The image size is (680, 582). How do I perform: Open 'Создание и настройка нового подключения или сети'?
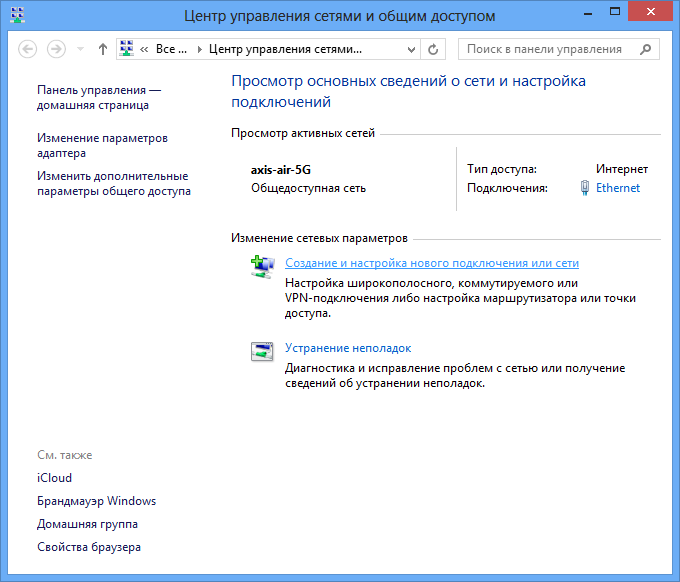tap(432, 263)
